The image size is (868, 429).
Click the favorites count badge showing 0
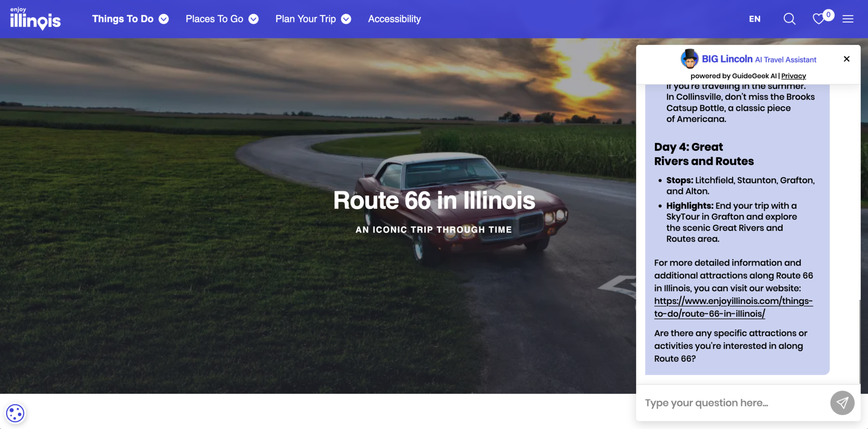pyautogui.click(x=828, y=15)
